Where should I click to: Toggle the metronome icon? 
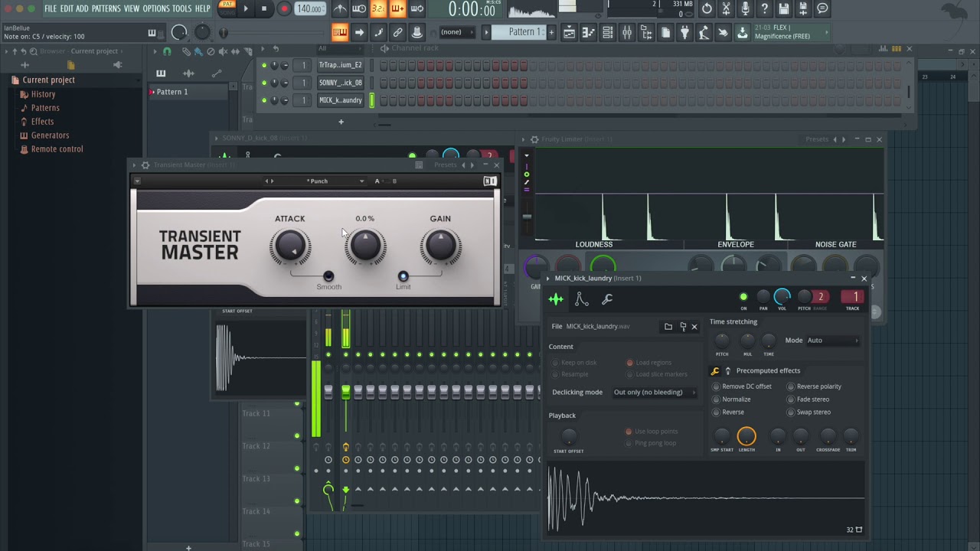pyautogui.click(x=341, y=9)
